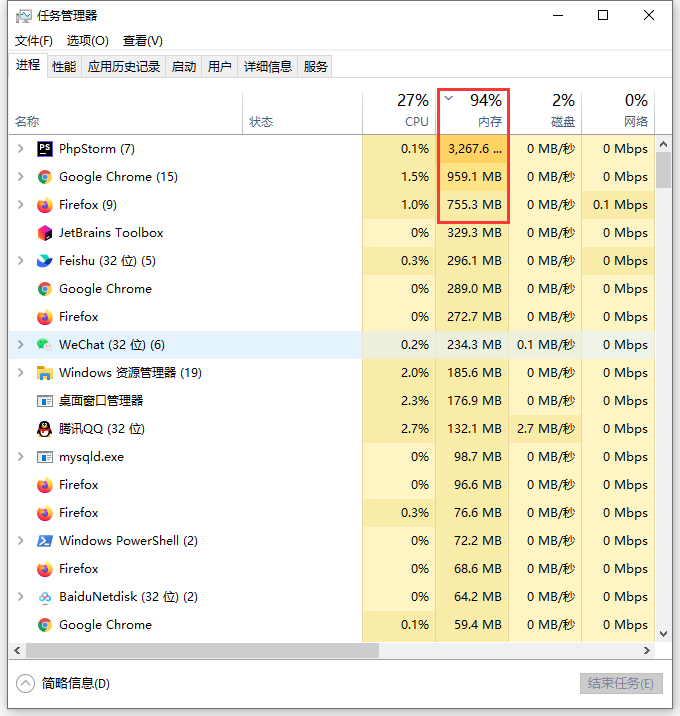Click the 桌面窗口管理器 icon
The width and height of the screenshot is (680, 716).
[45, 401]
